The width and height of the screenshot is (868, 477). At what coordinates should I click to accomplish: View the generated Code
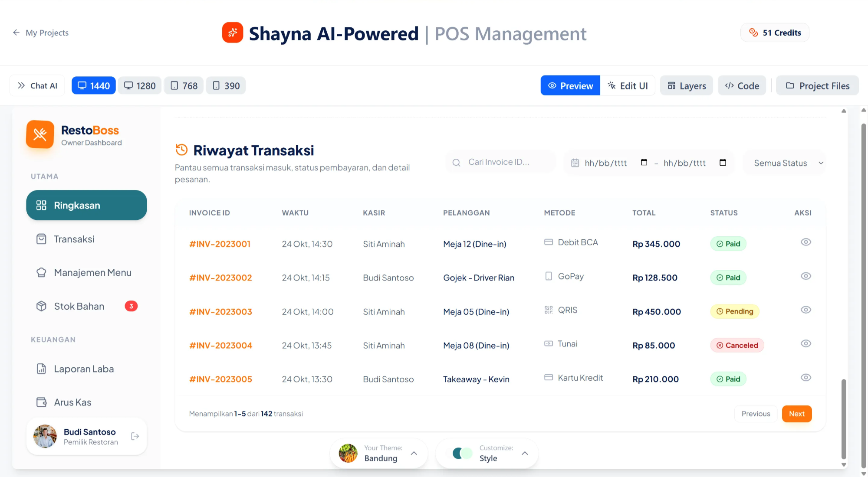(x=742, y=85)
